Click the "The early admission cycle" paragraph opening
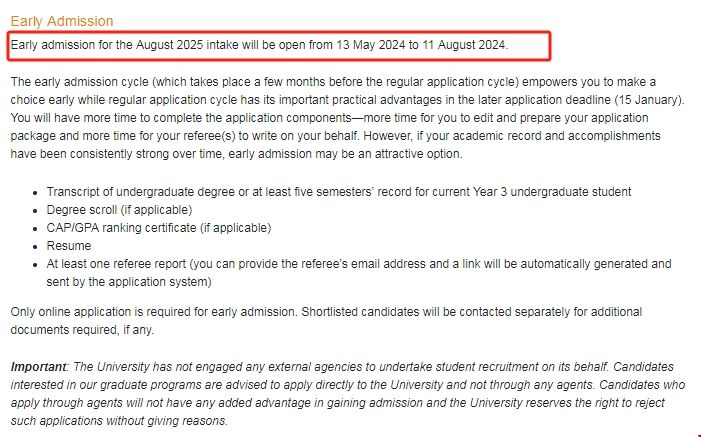This screenshot has width=701, height=437. tap(85, 81)
